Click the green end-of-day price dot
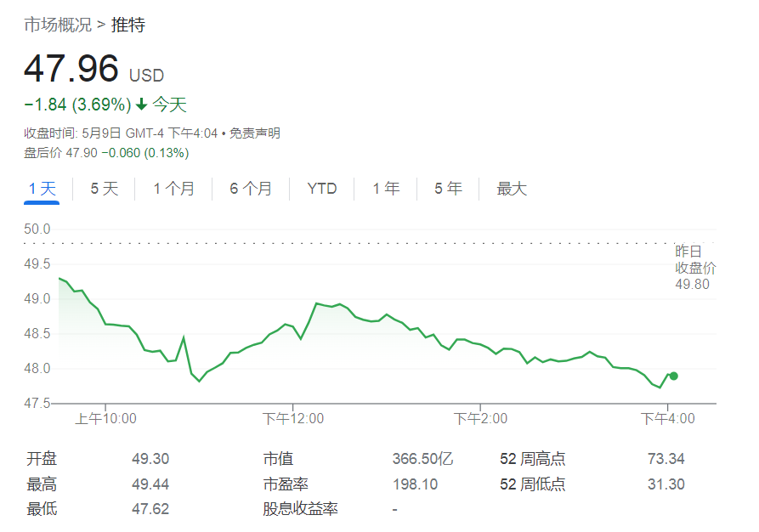The width and height of the screenshot is (759, 532). pos(673,376)
